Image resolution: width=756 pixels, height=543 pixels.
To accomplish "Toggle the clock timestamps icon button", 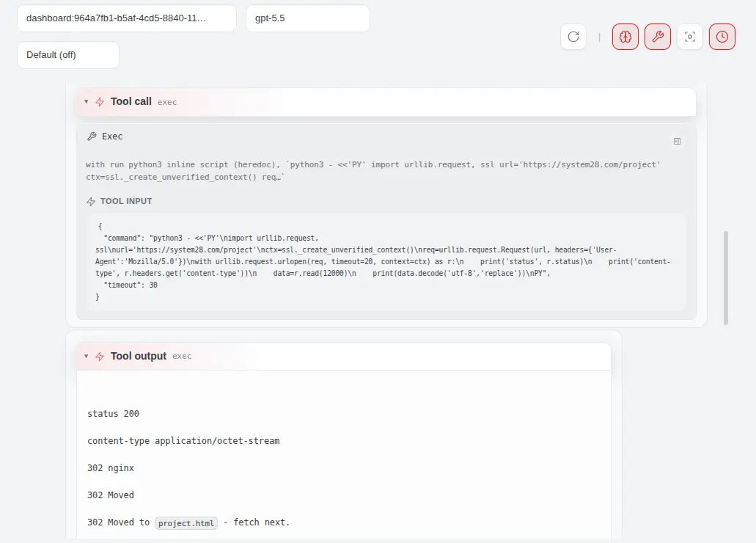I will (x=722, y=37).
